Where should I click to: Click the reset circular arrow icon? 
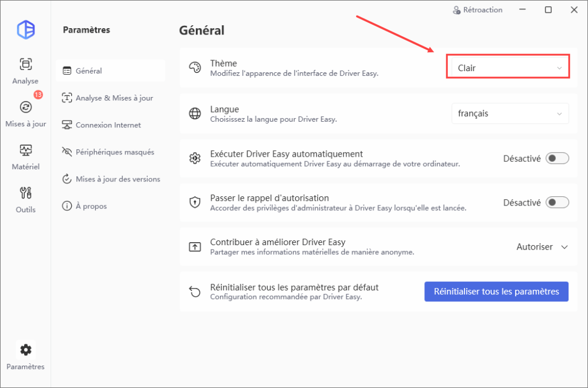point(195,291)
